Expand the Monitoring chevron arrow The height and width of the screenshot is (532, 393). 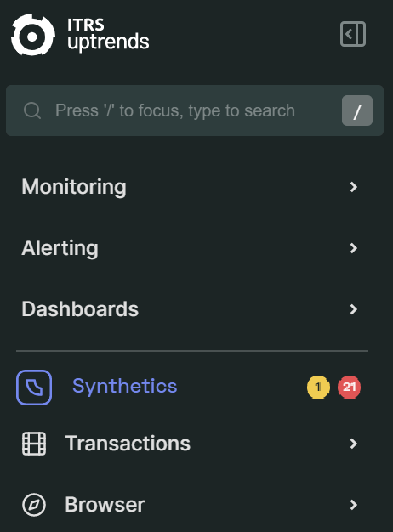tap(354, 187)
